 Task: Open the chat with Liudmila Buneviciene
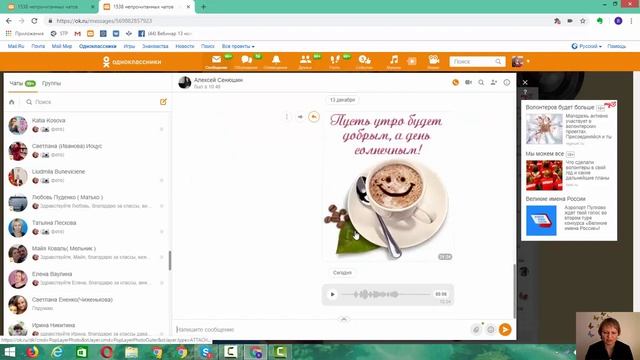click(x=87, y=176)
